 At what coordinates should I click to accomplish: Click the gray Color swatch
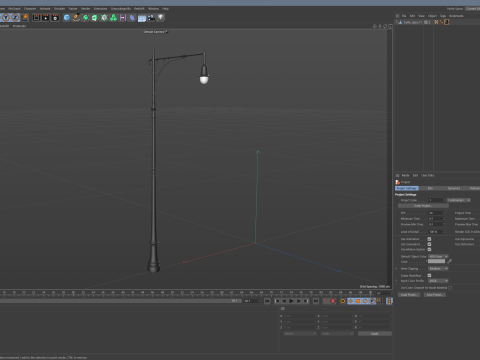coord(436,262)
